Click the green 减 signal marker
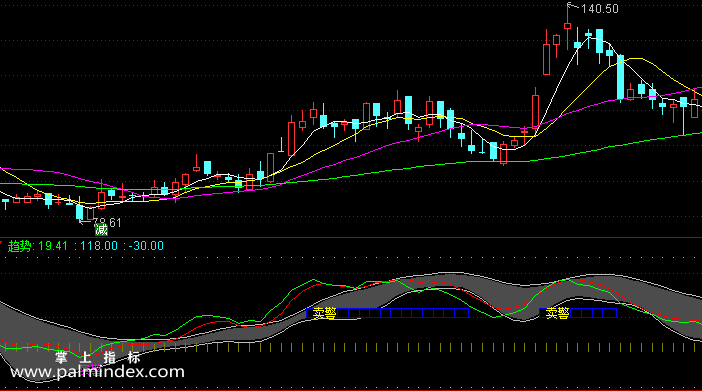 tap(101, 230)
